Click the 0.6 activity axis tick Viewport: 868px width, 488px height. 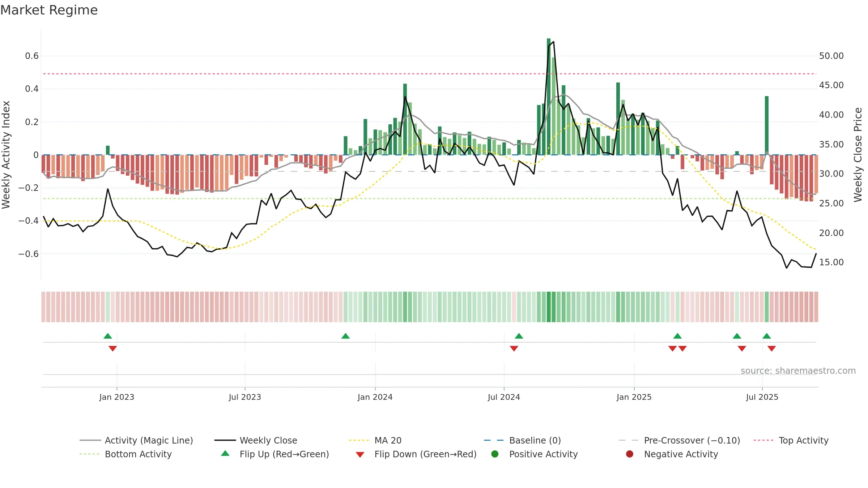pyautogui.click(x=32, y=56)
